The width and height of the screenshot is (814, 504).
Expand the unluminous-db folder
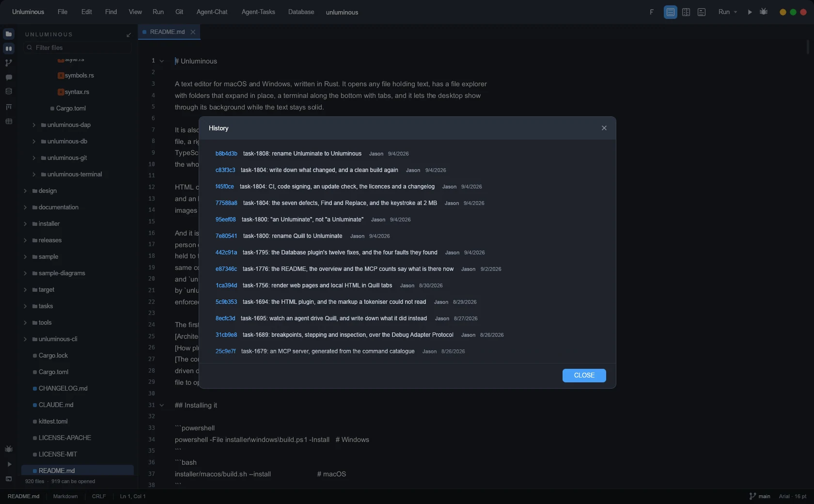point(34,142)
